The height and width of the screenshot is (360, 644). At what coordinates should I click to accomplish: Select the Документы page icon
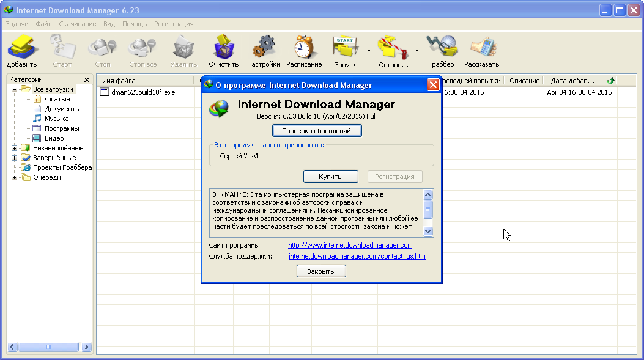(x=37, y=109)
